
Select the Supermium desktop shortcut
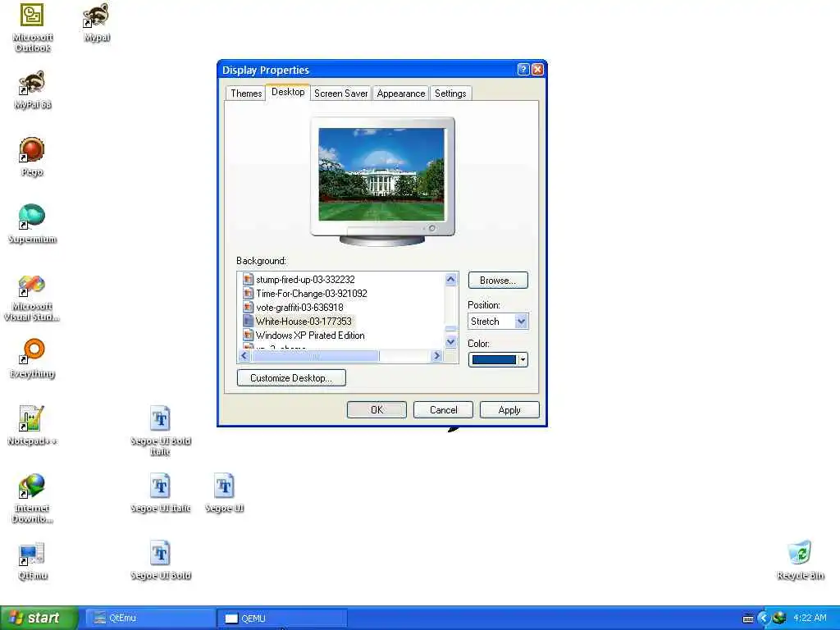(32, 224)
